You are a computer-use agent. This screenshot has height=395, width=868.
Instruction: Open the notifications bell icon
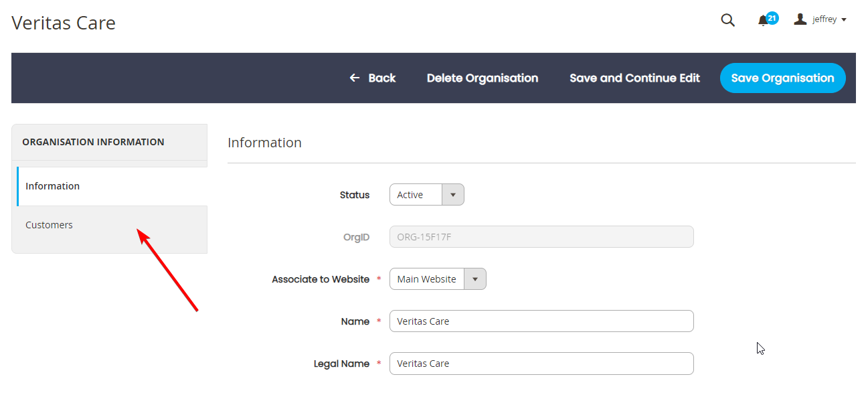point(763,21)
